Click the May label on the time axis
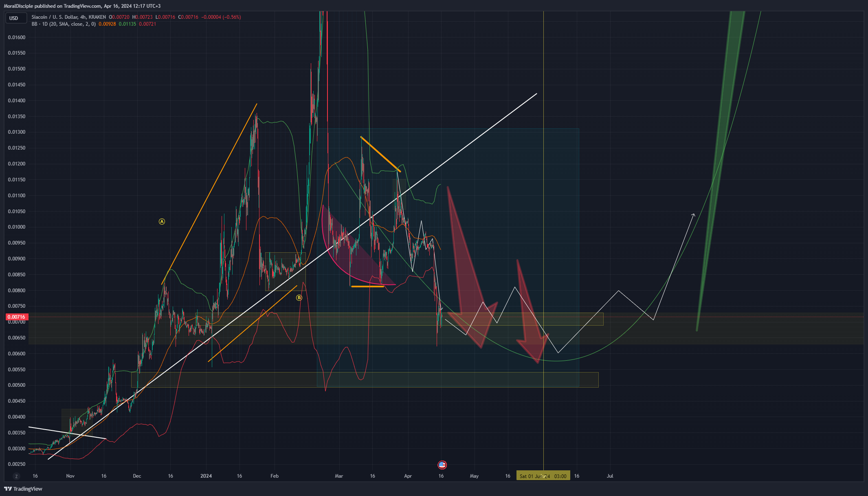This screenshot has height=496, width=868. pyautogui.click(x=474, y=476)
